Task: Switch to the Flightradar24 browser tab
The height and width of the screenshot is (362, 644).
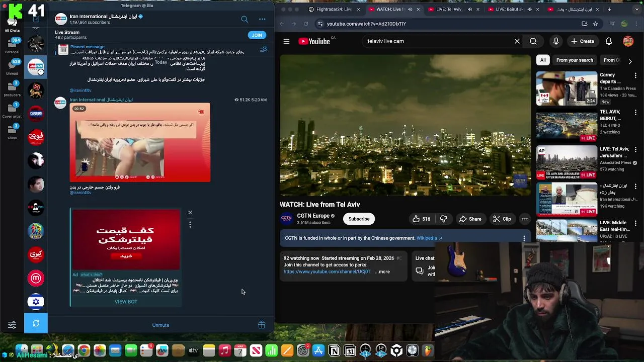Action: [334, 9]
